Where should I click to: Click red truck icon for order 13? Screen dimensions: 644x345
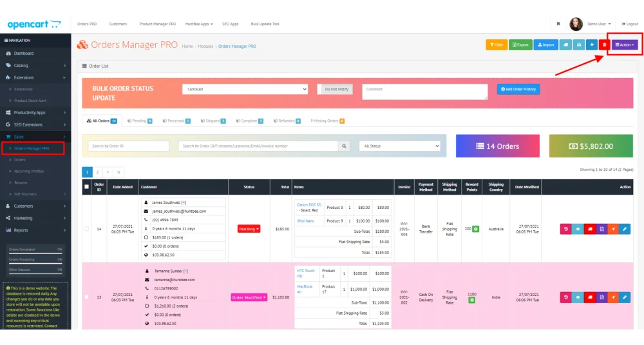(589, 297)
